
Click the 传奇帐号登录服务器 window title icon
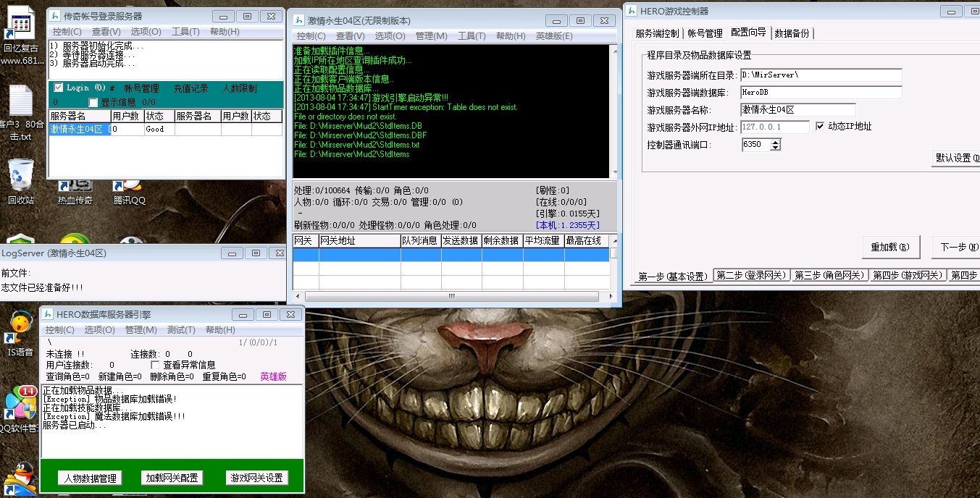tap(56, 15)
